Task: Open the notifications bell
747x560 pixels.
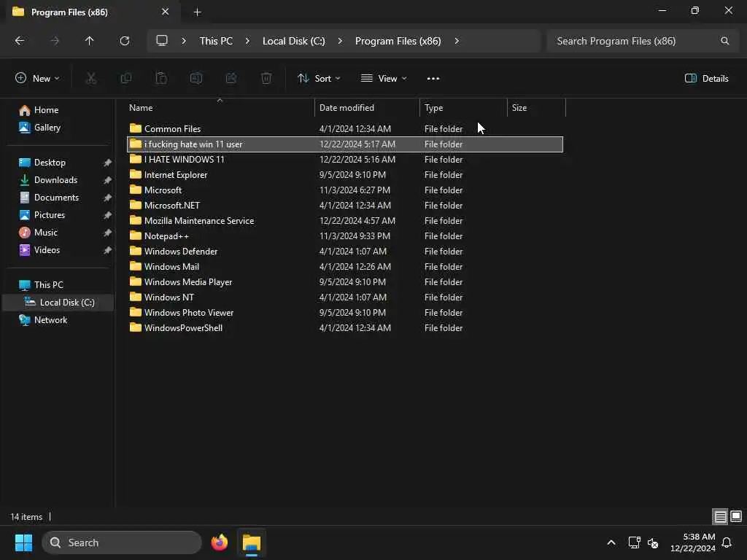Action: pos(727,542)
